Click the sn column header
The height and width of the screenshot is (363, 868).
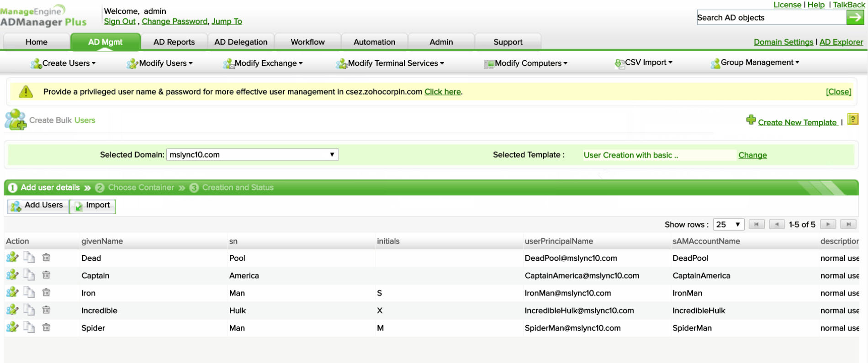click(233, 241)
